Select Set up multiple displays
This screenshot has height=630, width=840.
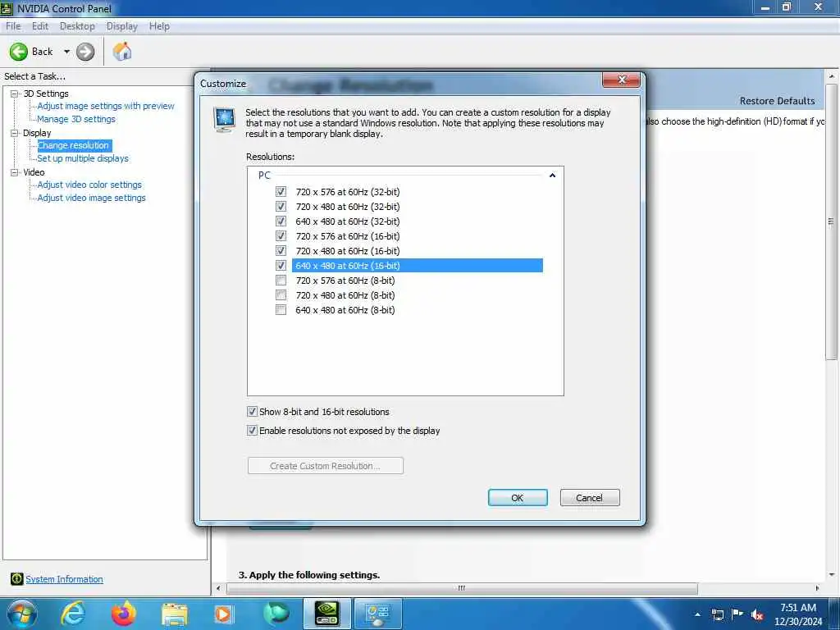click(x=83, y=158)
